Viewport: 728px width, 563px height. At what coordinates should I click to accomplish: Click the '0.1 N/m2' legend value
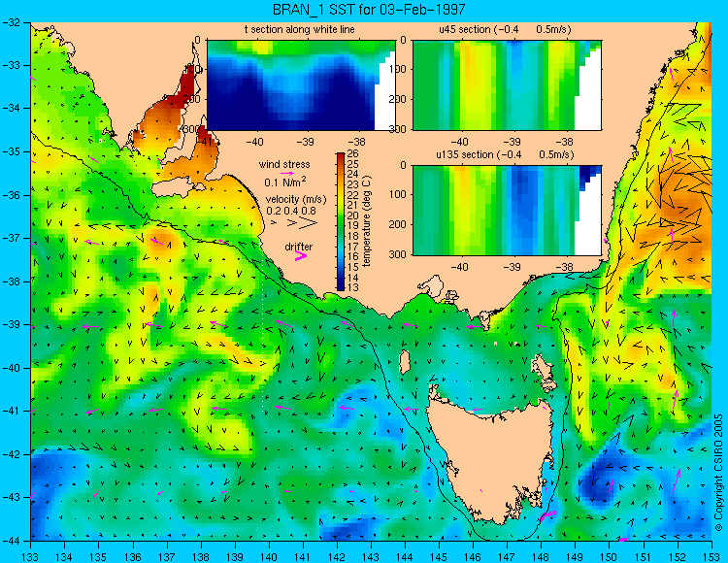pos(284,182)
